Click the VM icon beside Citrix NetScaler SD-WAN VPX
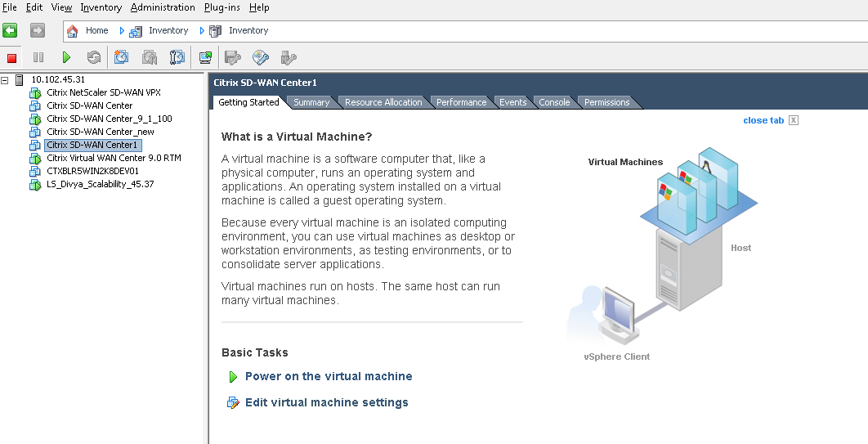This screenshot has height=444, width=868. point(35,93)
